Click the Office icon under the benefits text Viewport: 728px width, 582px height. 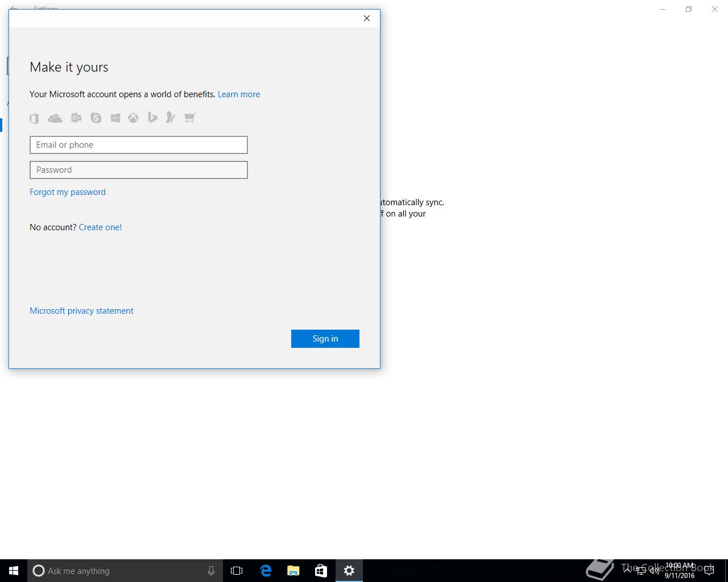tap(34, 118)
